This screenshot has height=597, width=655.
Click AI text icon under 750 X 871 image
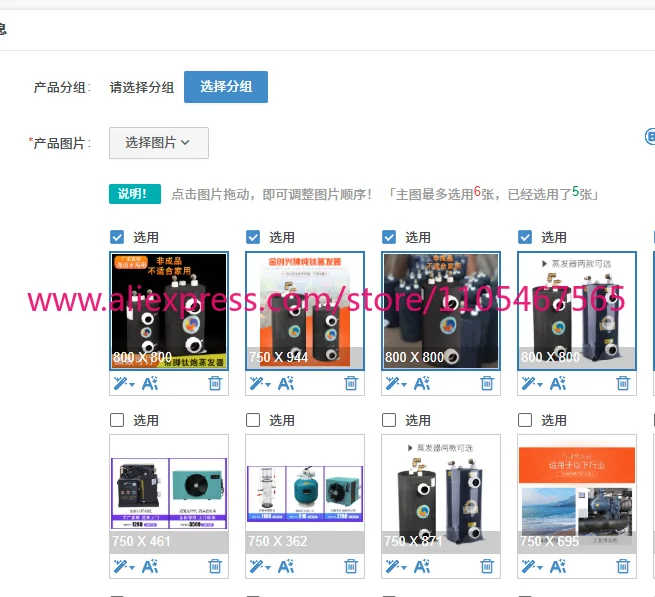tap(422, 567)
